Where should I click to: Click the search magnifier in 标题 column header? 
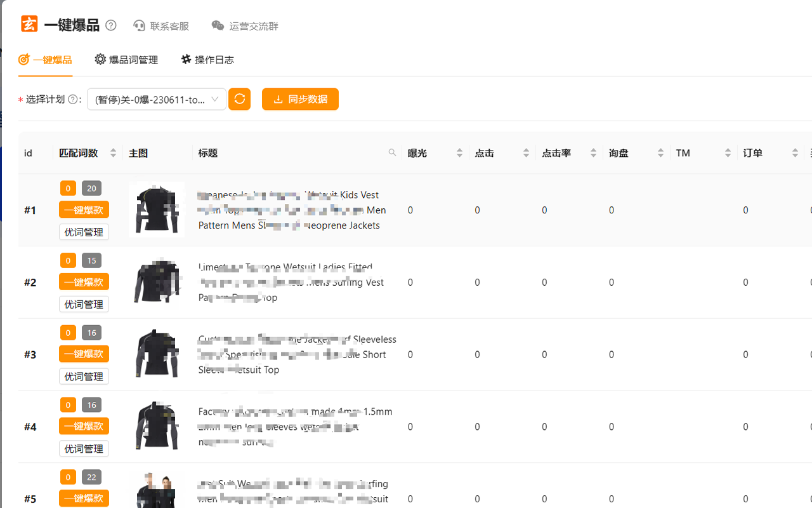click(393, 152)
